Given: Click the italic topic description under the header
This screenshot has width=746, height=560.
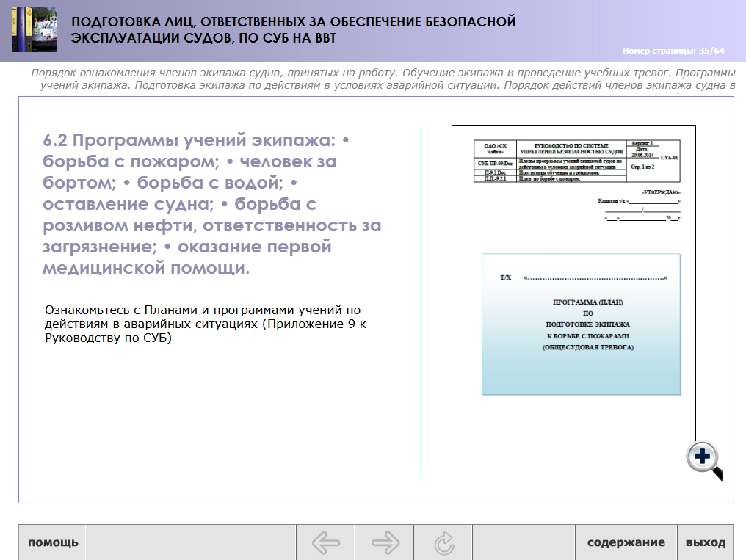Looking at the screenshot, I should pos(383,79).
